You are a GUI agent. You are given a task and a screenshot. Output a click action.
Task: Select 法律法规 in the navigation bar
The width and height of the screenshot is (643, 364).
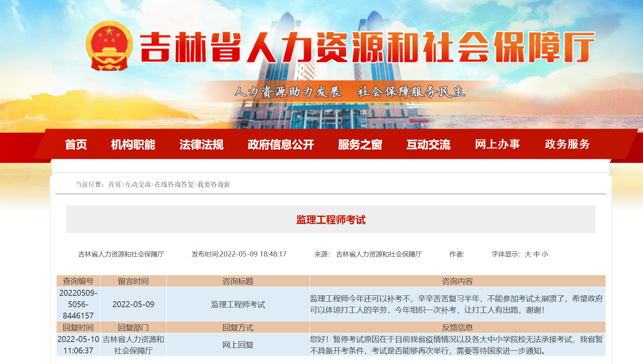point(201,145)
